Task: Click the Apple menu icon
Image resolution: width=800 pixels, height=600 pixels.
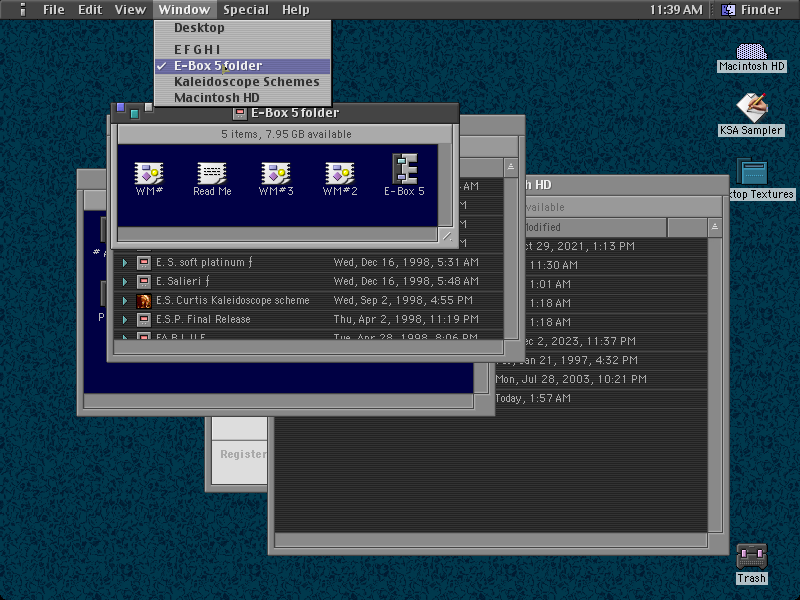Action: (x=22, y=9)
